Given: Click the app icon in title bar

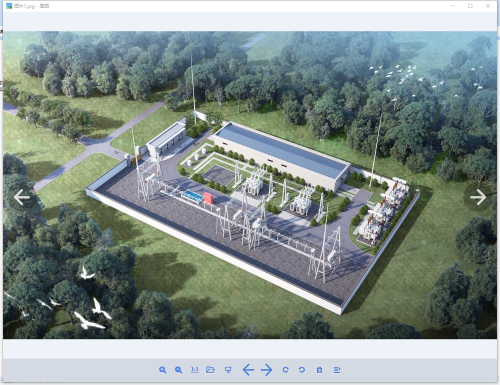Looking at the screenshot, I should pyautogui.click(x=9, y=6).
